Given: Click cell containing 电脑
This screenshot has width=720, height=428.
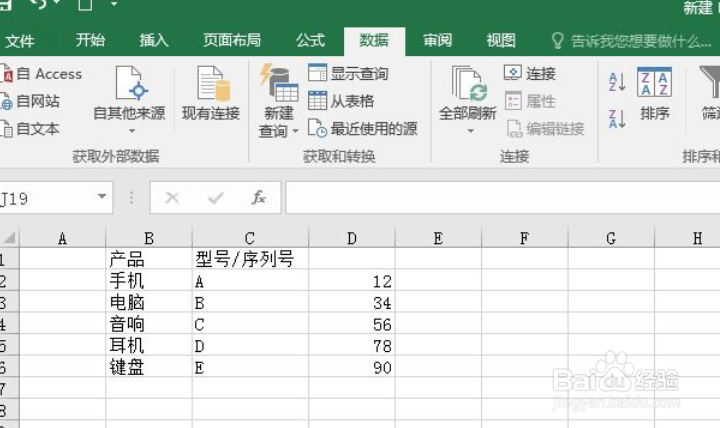Looking at the screenshot, I should click(x=149, y=302).
